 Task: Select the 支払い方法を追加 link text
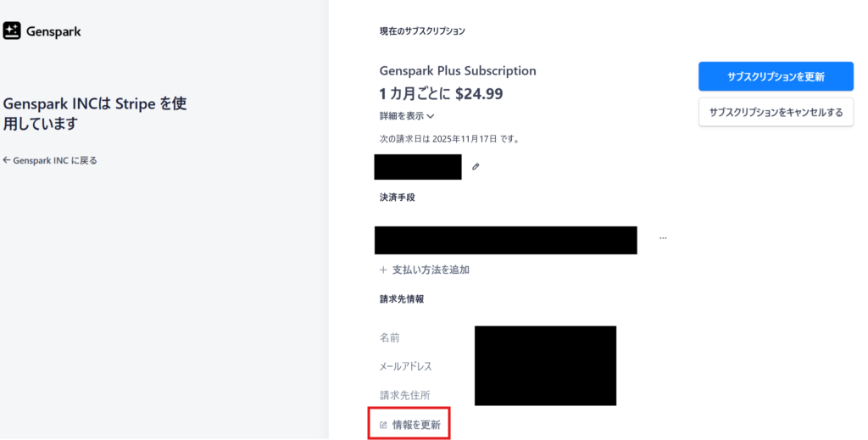pyautogui.click(x=431, y=270)
